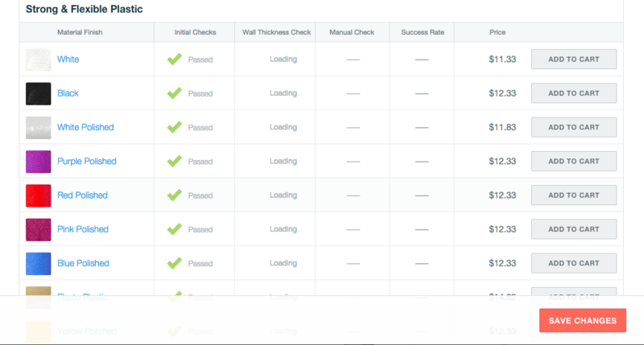The image size is (644, 345).
Task: Click the White material color swatch
Action: point(38,60)
